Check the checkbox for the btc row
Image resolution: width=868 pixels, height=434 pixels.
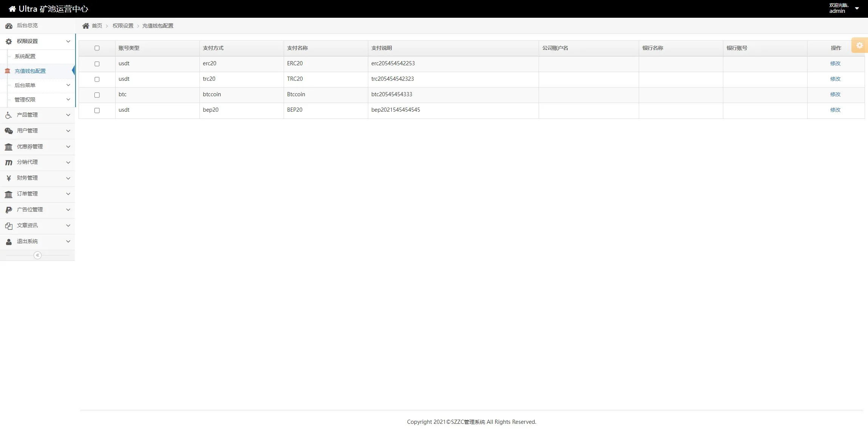[x=97, y=95]
